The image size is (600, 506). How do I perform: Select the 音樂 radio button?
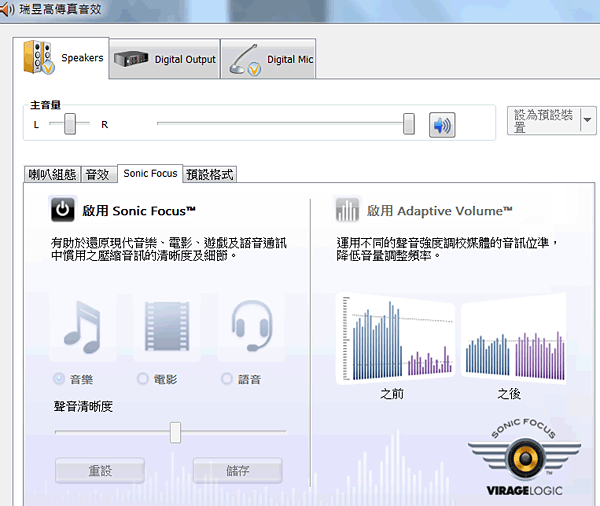click(x=59, y=379)
